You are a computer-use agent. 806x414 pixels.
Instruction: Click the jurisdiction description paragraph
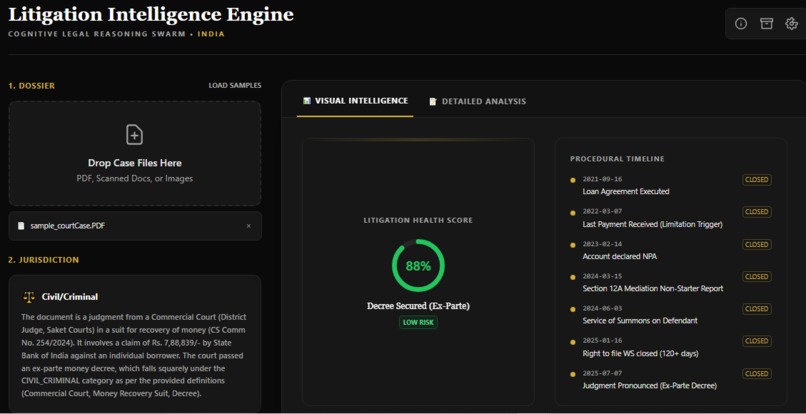point(135,355)
